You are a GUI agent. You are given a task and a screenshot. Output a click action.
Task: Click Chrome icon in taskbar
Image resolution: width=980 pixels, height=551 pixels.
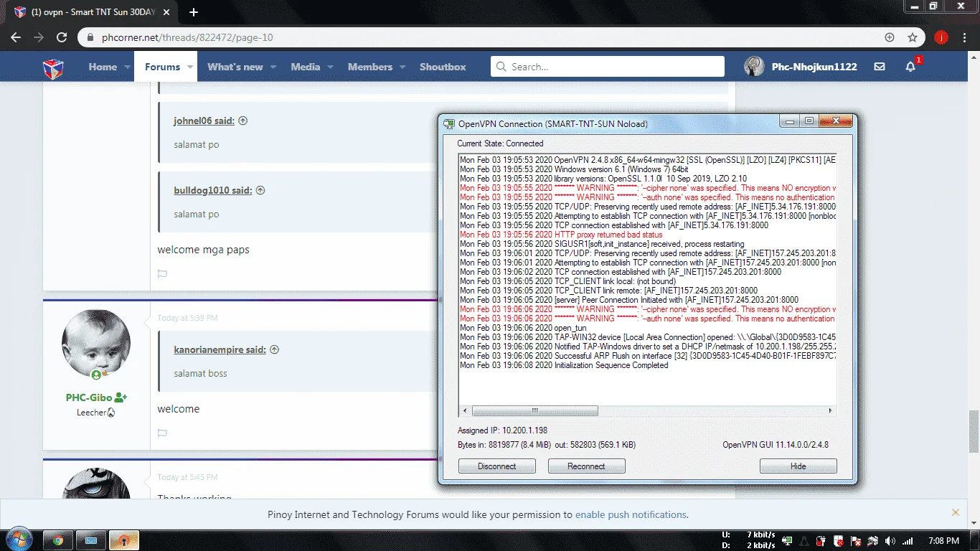[x=58, y=540]
